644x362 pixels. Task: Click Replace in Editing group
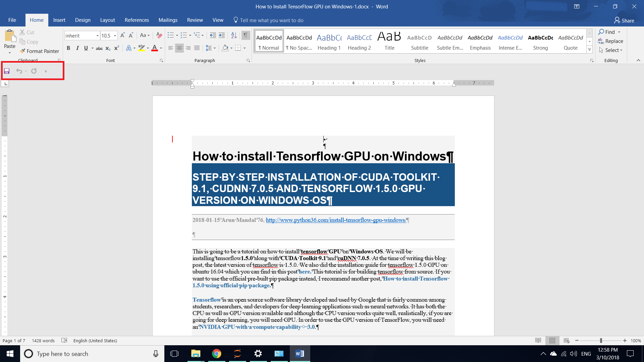coord(610,41)
